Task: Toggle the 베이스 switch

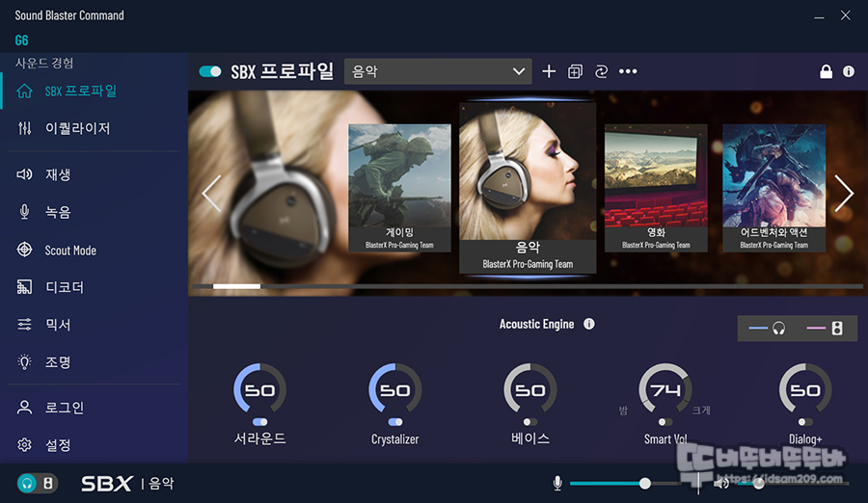Action: (529, 422)
